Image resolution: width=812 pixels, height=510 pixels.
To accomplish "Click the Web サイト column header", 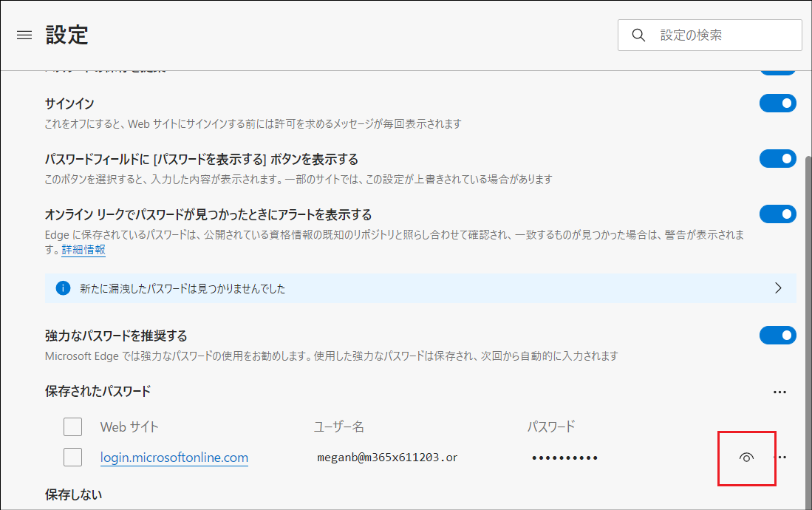I will point(129,427).
